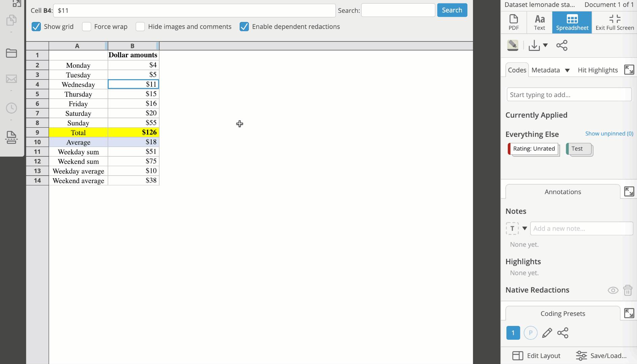
Task: Select coding preset 1
Action: [513, 333]
